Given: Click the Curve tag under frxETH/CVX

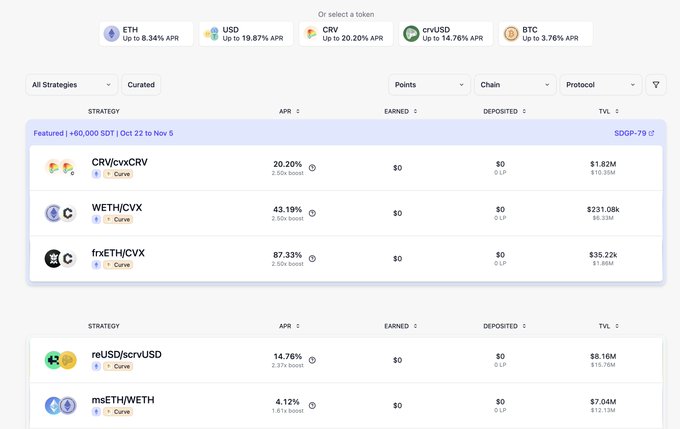Looking at the screenshot, I should point(118,265).
